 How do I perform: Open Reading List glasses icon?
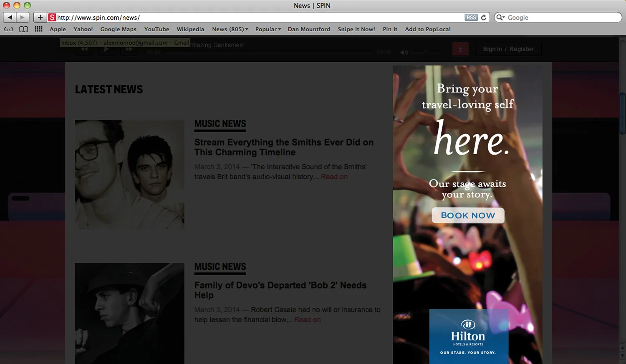pyautogui.click(x=9, y=29)
